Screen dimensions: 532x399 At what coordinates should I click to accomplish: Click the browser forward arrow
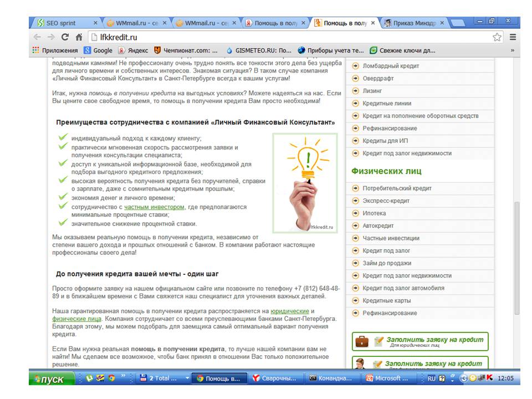[x=51, y=37]
